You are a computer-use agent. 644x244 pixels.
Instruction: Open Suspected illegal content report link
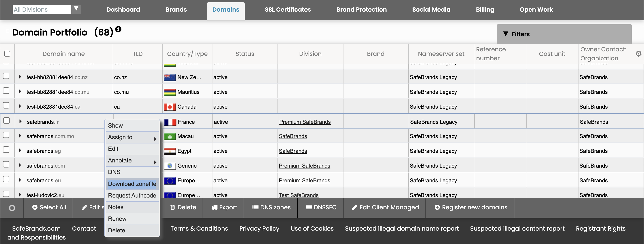517,229
